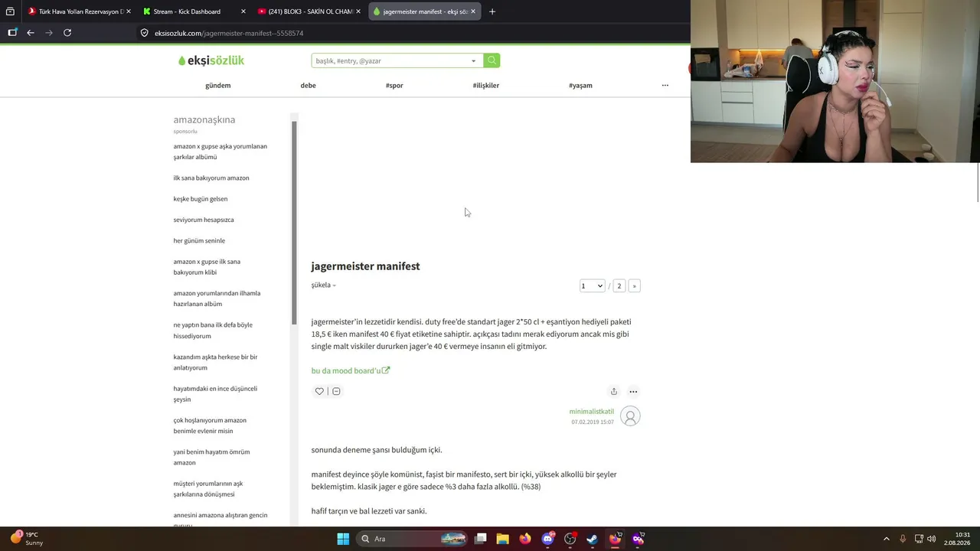Open the tab overview icon in the title bar
The image size is (980, 551).
click(10, 11)
